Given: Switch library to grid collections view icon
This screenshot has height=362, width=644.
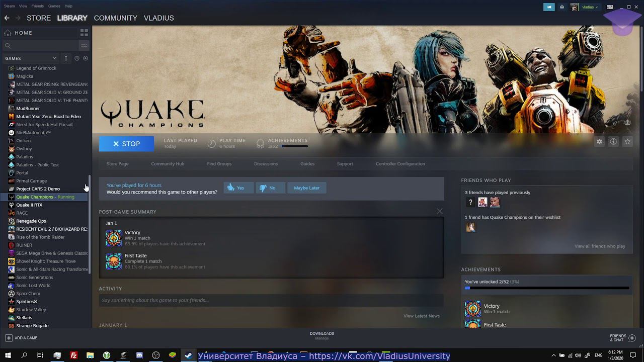Looking at the screenshot, I should pos(84,33).
